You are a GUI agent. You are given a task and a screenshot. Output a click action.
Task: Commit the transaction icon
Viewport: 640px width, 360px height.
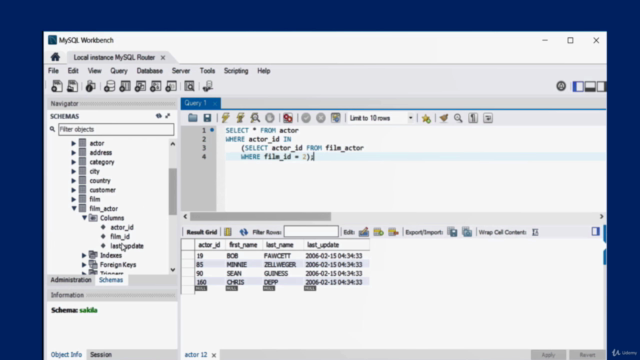(x=306, y=118)
